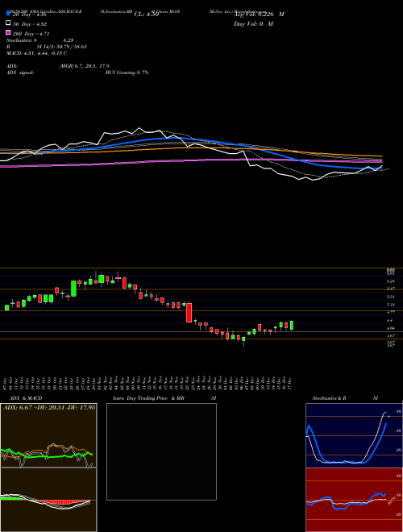Click the blue Stochastics mini chart
The height and width of the screenshot is (532, 403).
354,435
